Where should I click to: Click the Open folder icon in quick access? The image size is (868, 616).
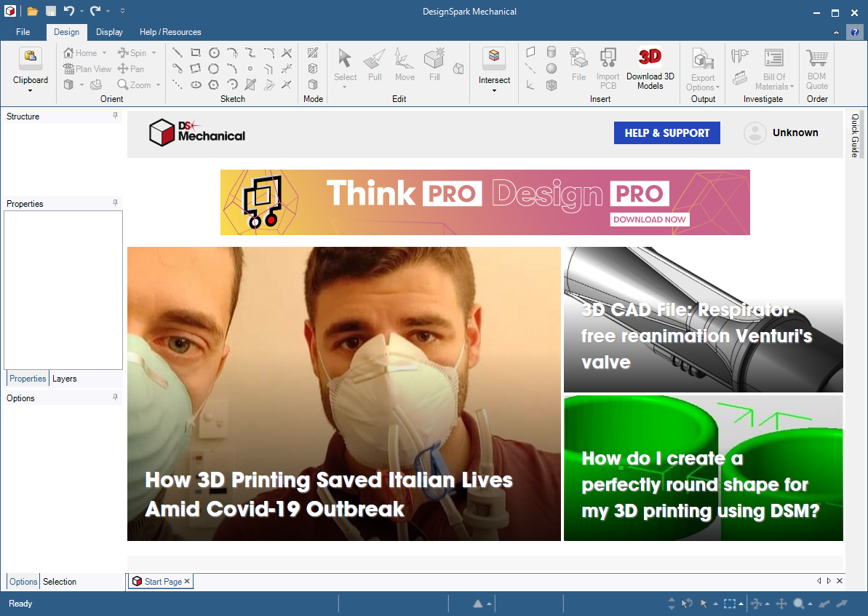33,11
